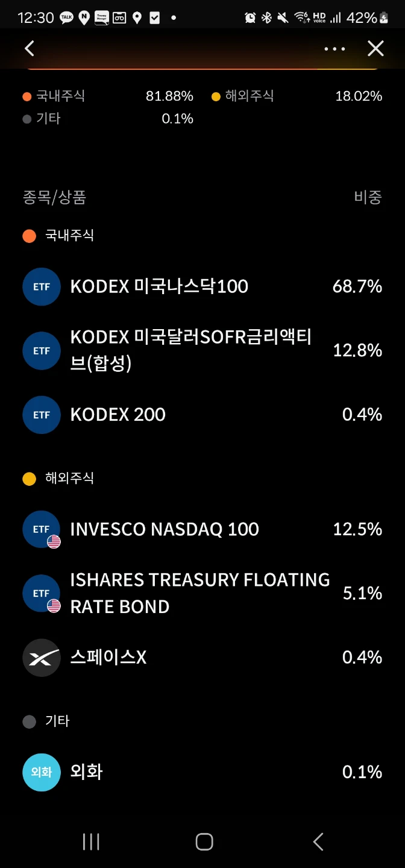
Task: Tap the 스페이스X logo icon
Action: (42, 658)
